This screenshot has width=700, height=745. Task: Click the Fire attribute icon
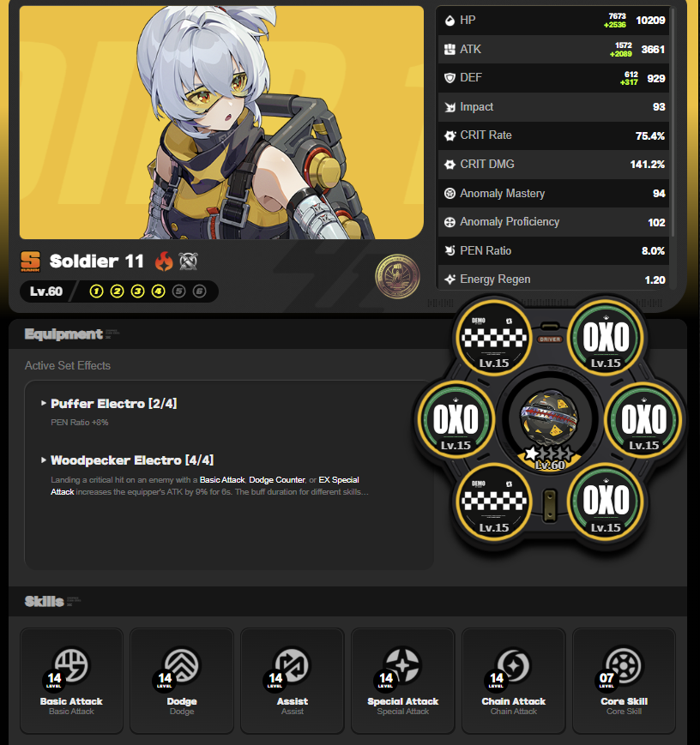tap(164, 261)
